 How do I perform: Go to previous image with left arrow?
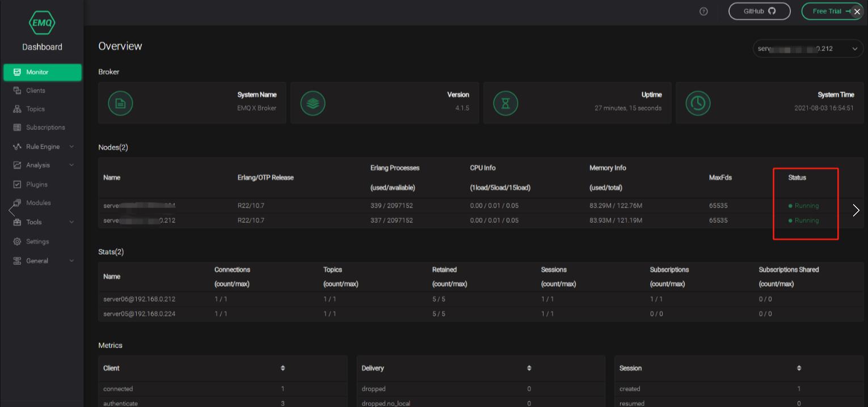pos(12,210)
